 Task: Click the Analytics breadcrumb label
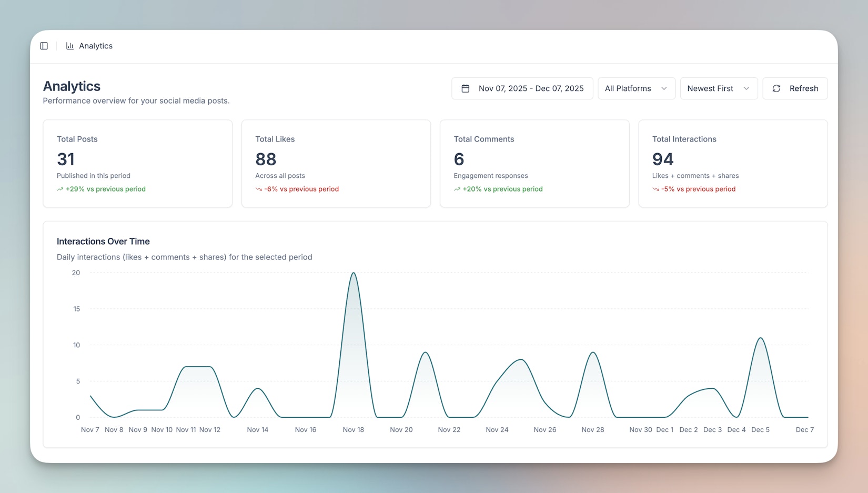pyautogui.click(x=96, y=46)
